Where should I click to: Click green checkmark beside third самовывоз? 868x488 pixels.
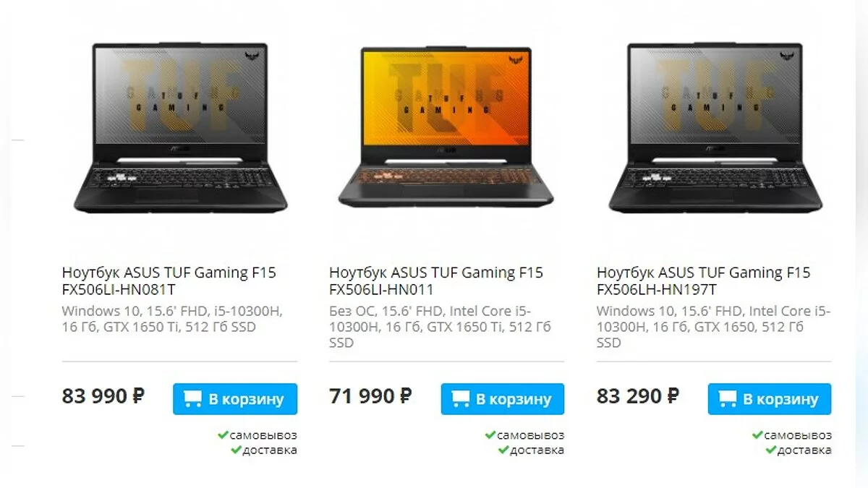[x=757, y=435]
